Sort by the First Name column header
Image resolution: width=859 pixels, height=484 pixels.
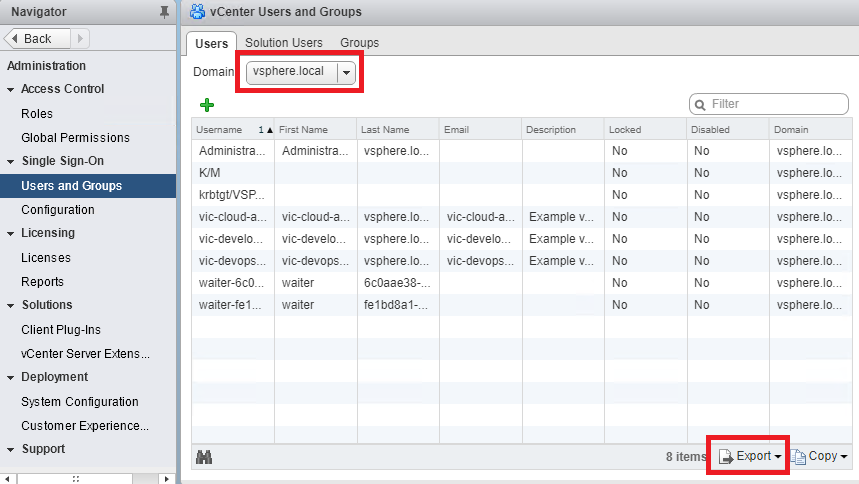point(316,129)
